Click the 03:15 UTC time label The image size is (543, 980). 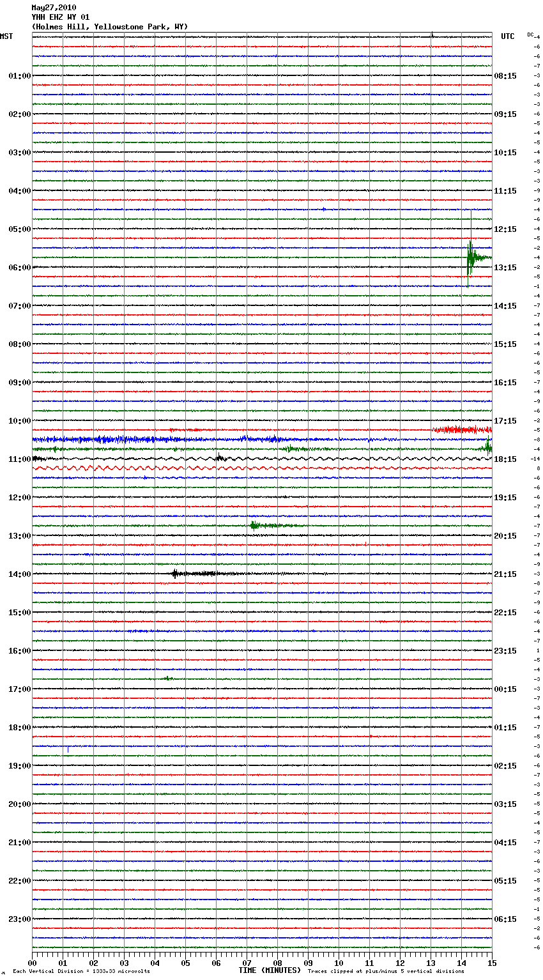505,804
